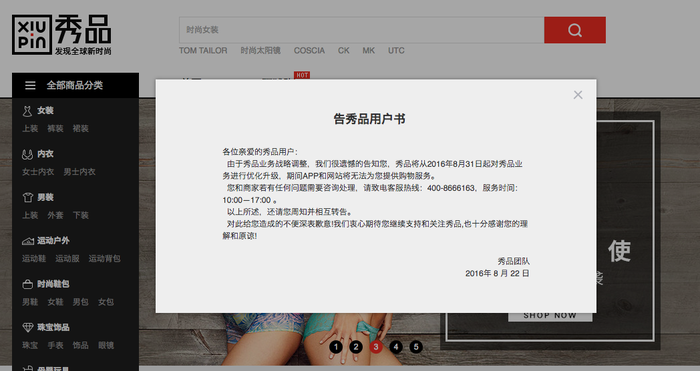
Task: Click the handbag icon next to 时尚鞋包
Action: (28, 284)
